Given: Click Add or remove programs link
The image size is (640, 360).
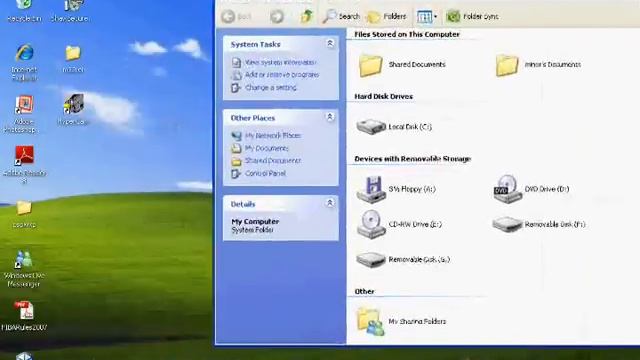Looking at the screenshot, I should click(x=282, y=75).
